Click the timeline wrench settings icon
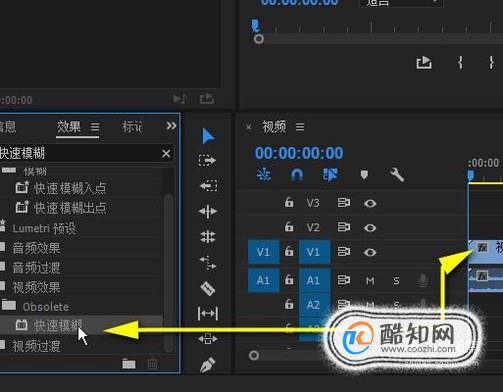 (397, 174)
